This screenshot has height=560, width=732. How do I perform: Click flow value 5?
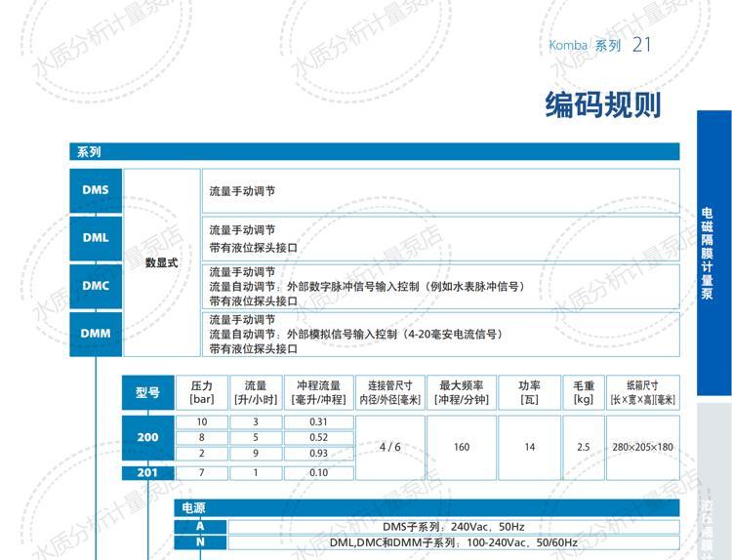pyautogui.click(x=256, y=438)
